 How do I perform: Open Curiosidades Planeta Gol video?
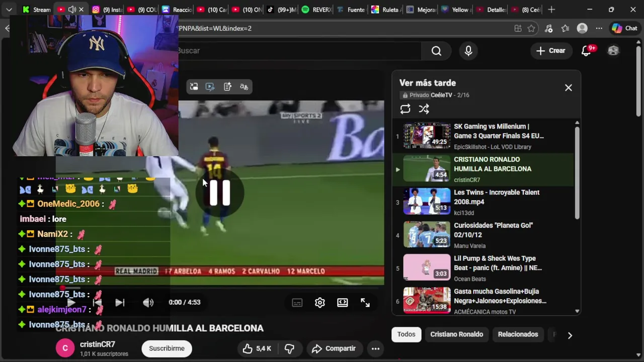[x=484, y=235]
